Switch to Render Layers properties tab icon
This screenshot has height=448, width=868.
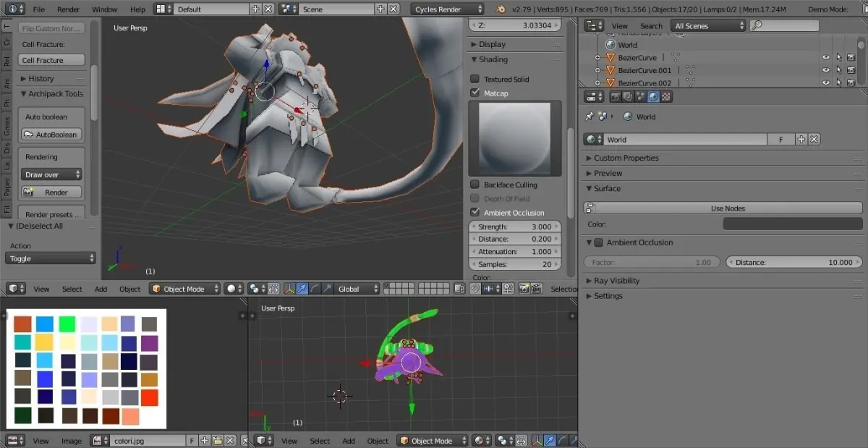point(628,96)
